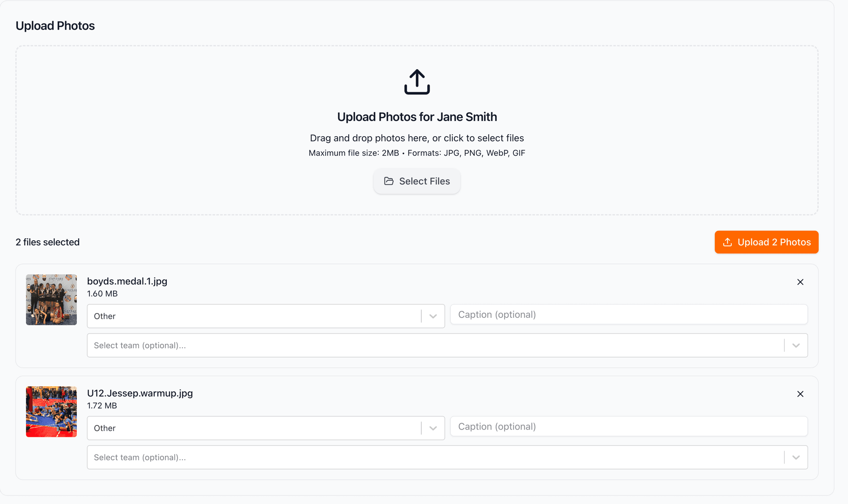848x504 pixels.
Task: Click the large upload arrow icon
Action: click(x=417, y=82)
